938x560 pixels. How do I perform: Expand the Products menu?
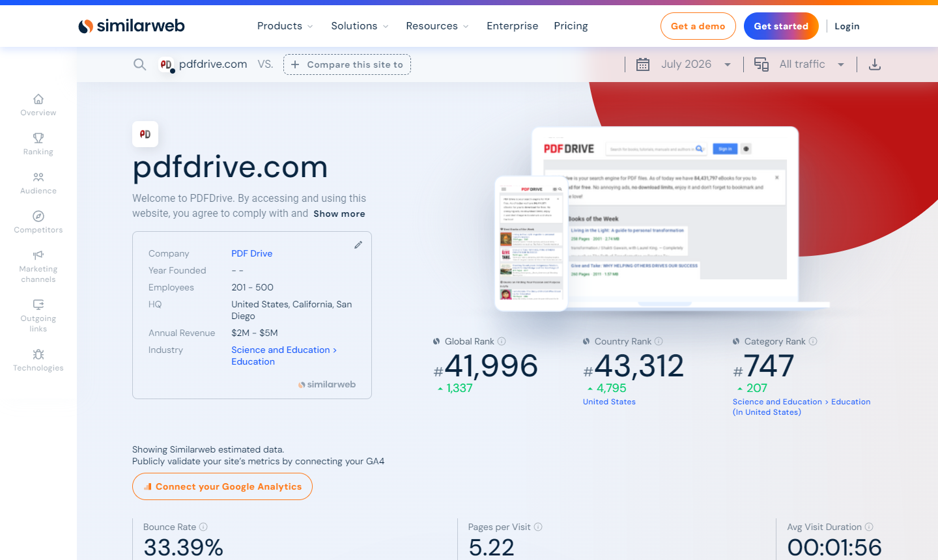tap(285, 26)
